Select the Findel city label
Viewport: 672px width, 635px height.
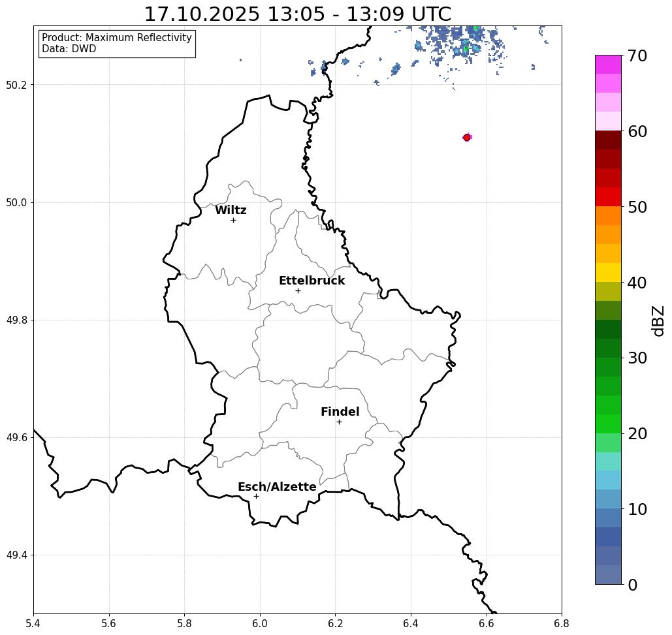click(x=340, y=412)
